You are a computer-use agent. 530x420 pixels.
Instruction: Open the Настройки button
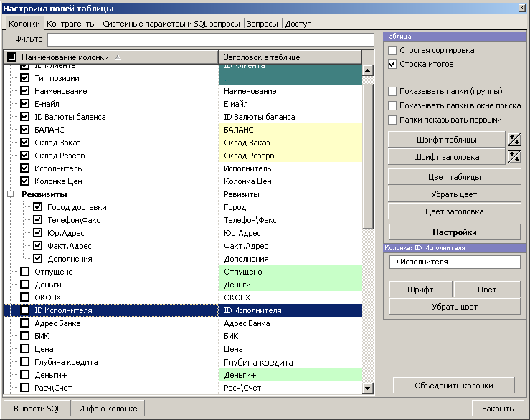pos(455,232)
